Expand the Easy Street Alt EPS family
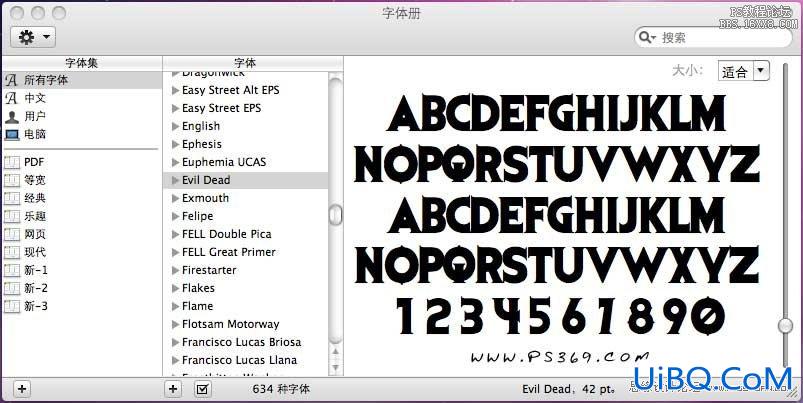The image size is (803, 403). [175, 91]
